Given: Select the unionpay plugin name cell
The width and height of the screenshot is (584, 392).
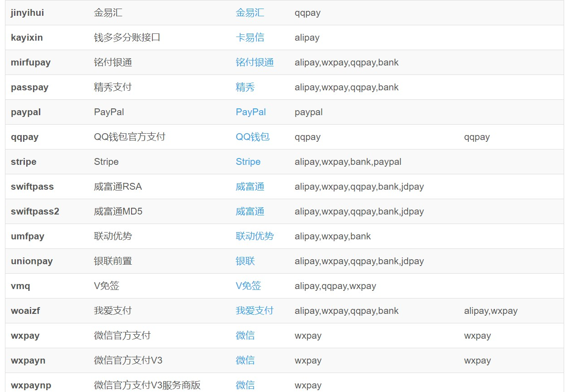Looking at the screenshot, I should click(47, 261).
